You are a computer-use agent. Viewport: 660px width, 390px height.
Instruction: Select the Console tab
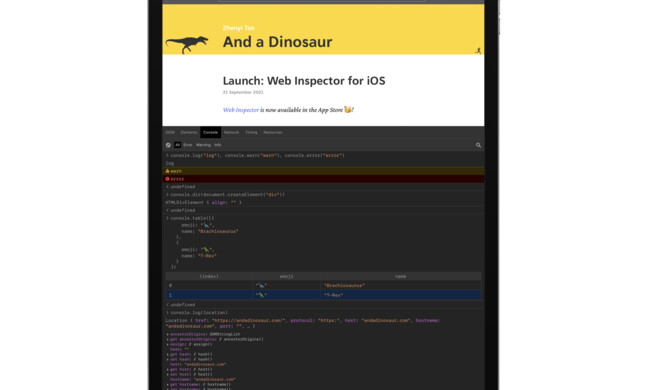210,132
